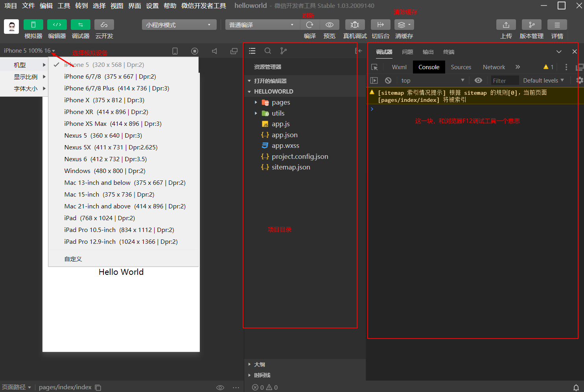Clear the console icon
Viewport: 584px width, 392px height.
[x=388, y=80]
